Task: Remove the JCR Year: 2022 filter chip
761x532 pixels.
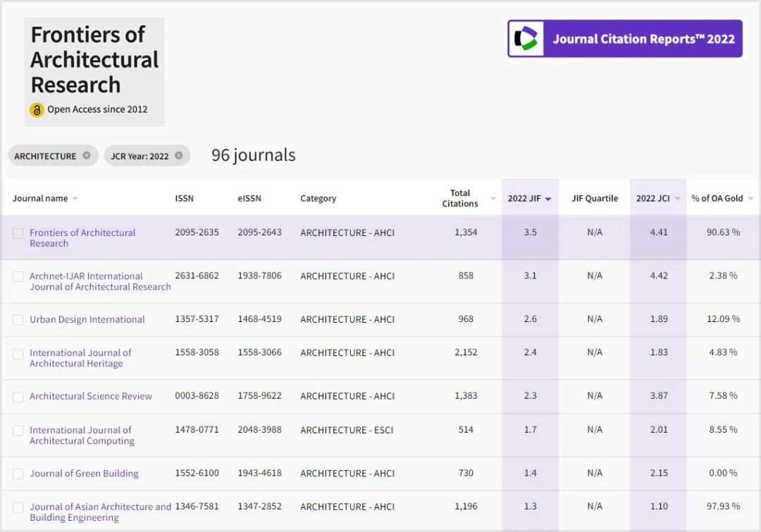Action: [x=178, y=155]
